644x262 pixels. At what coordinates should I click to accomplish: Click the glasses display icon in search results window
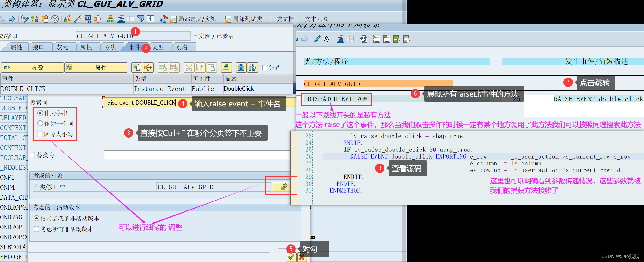[328, 39]
